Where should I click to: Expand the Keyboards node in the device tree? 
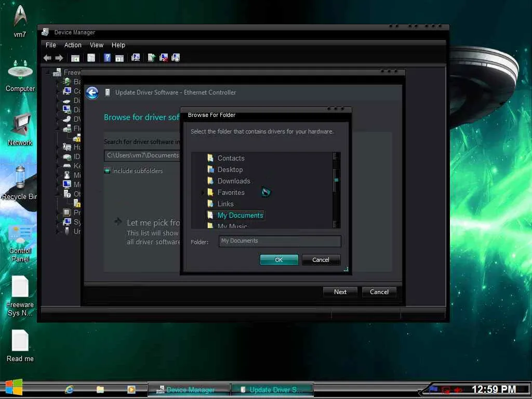[58, 166]
